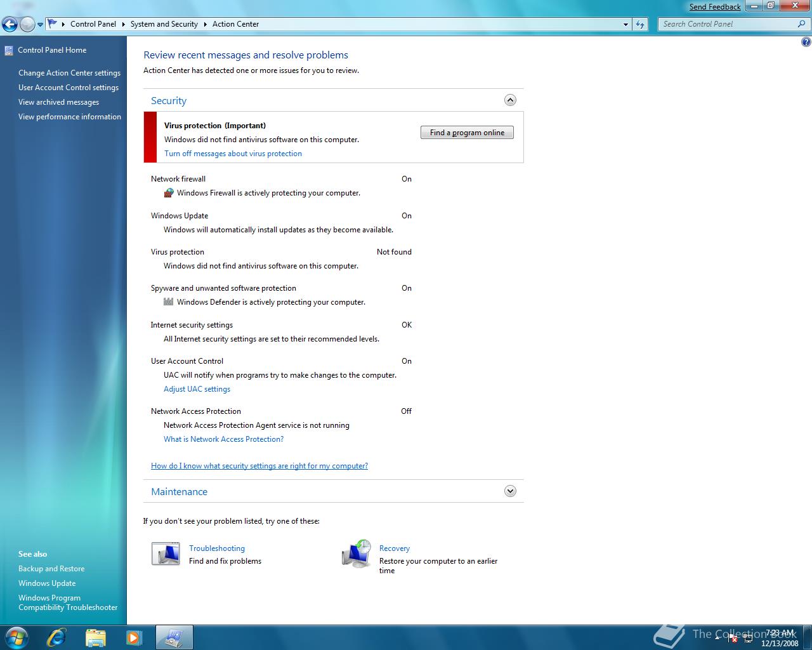Click the magnifier icon in search box

[801, 24]
